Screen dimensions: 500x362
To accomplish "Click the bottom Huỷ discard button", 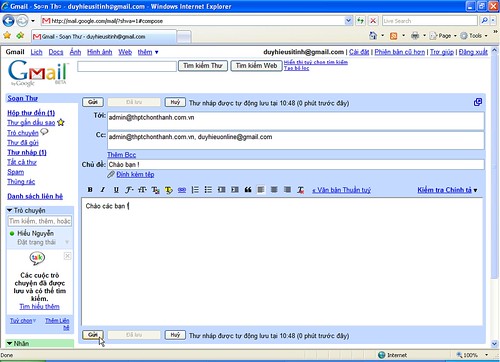I will coord(175,335).
